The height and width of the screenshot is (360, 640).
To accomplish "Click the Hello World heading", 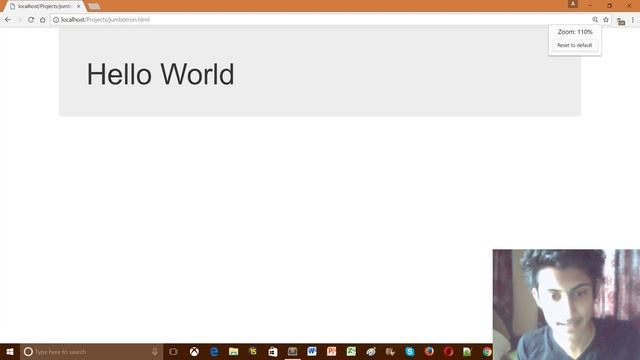I will pyautogui.click(x=160, y=74).
